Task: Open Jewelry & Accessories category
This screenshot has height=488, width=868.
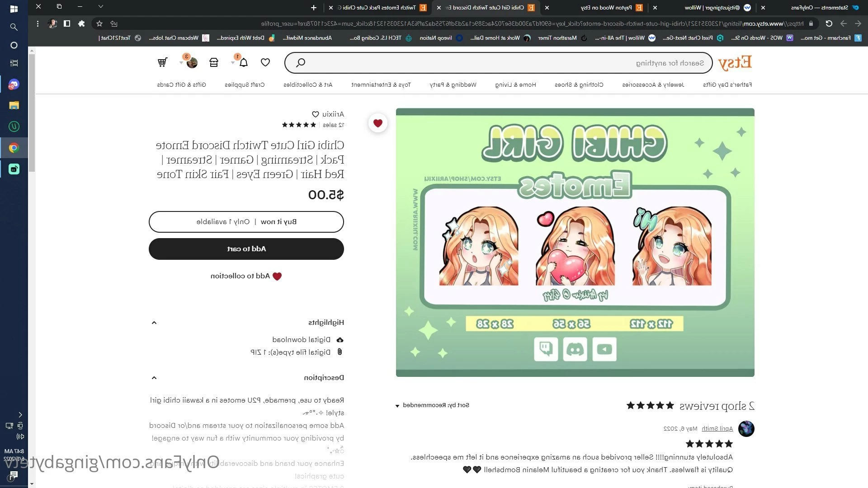Action: 653,84
